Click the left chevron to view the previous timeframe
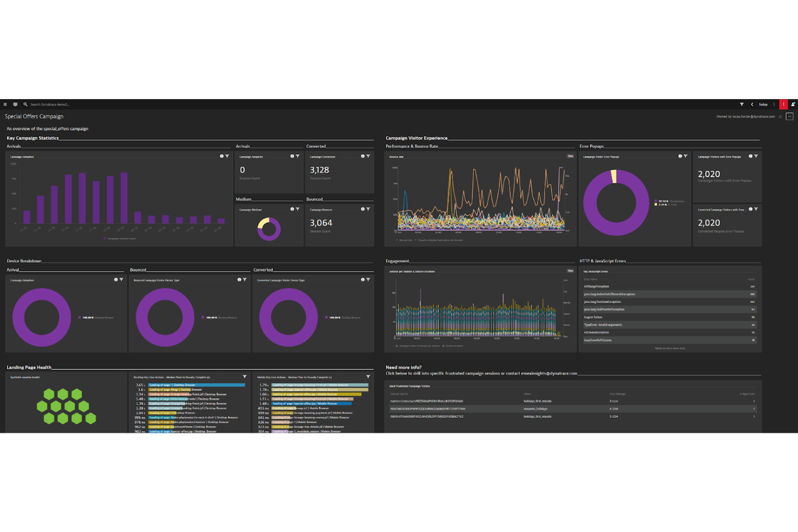Screen dimensions: 798x532 click(x=752, y=104)
